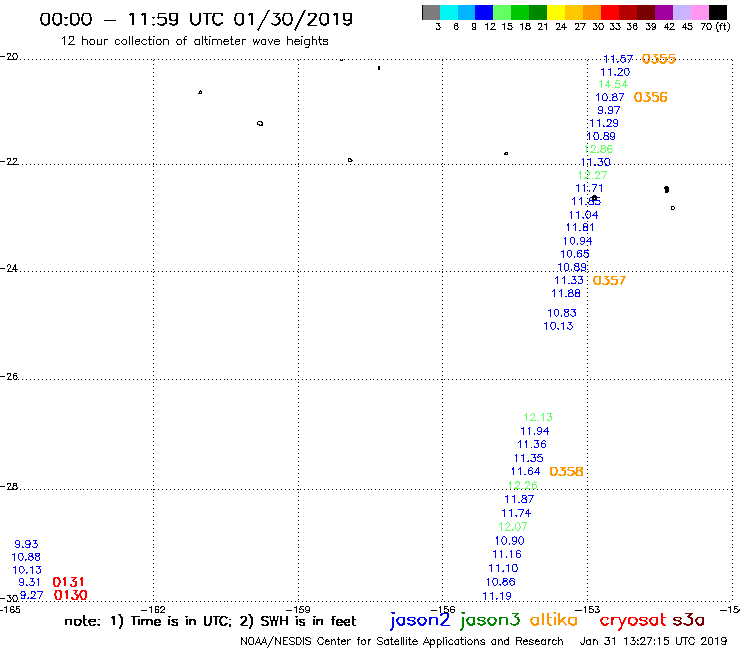Click the wave height value 11.33

tap(569, 280)
